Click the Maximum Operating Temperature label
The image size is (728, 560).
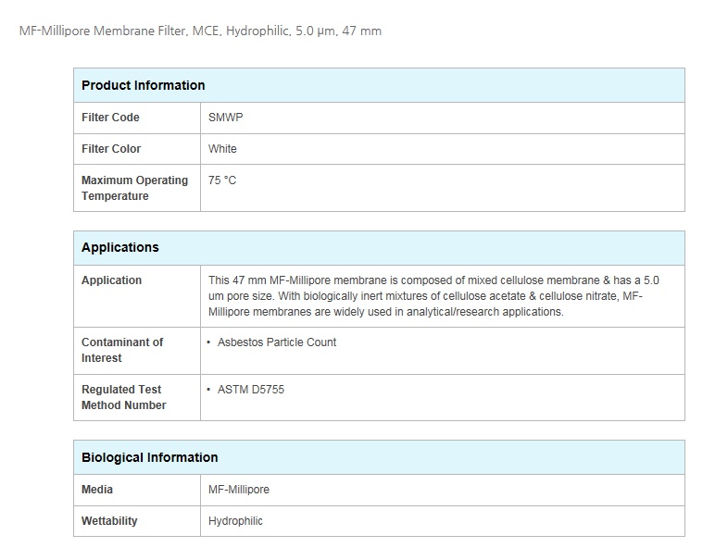coord(134,188)
